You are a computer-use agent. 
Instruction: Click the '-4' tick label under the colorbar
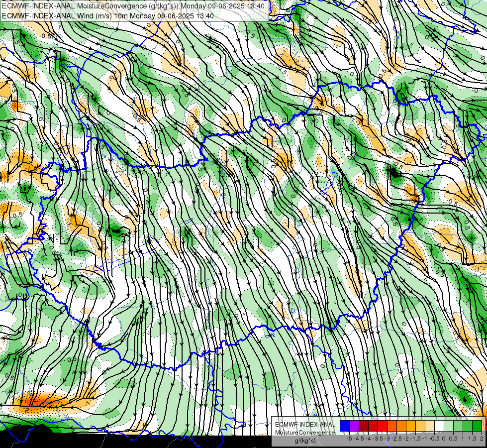click(x=368, y=439)
